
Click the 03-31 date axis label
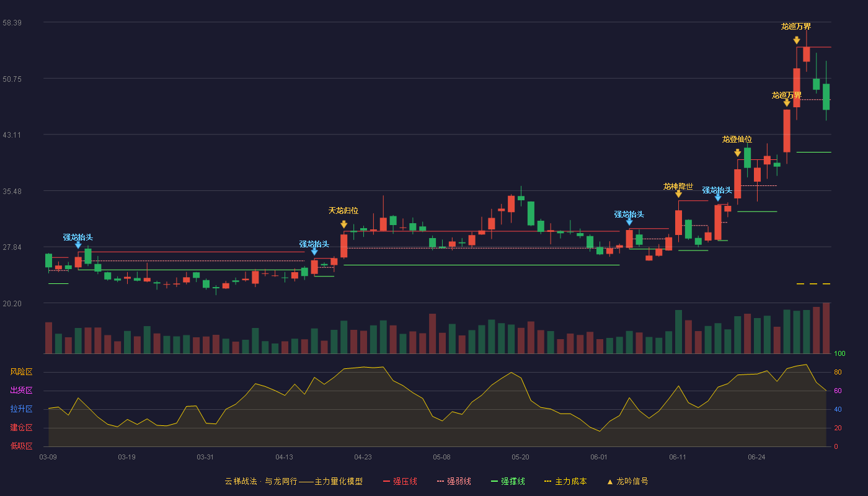(x=205, y=457)
